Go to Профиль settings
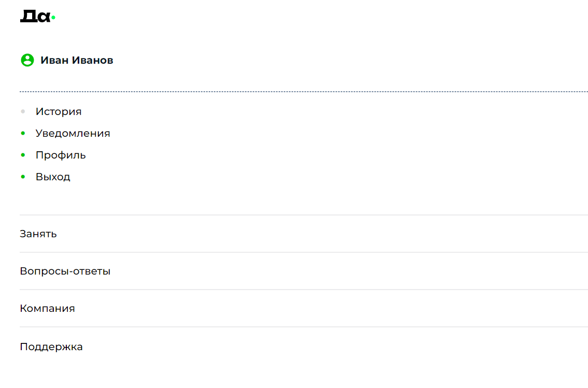The height and width of the screenshot is (388, 588). pyautogui.click(x=61, y=155)
